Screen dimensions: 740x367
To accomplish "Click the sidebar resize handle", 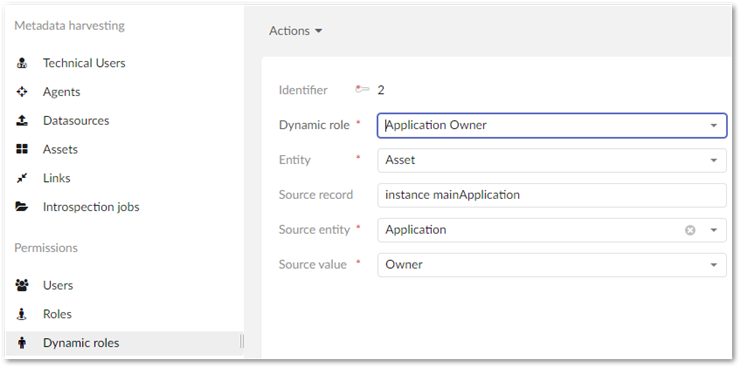I will (x=242, y=341).
